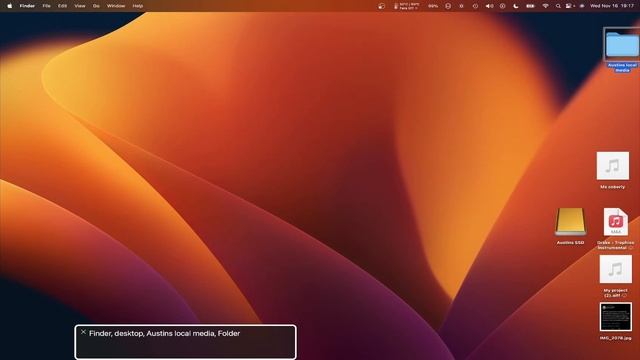Click the temperature and fan stats menu bar item
The image size is (640, 360).
click(x=407, y=6)
